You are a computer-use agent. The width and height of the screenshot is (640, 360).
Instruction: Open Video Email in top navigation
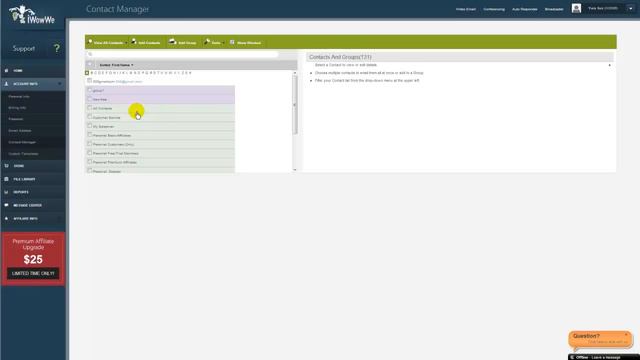pos(466,9)
